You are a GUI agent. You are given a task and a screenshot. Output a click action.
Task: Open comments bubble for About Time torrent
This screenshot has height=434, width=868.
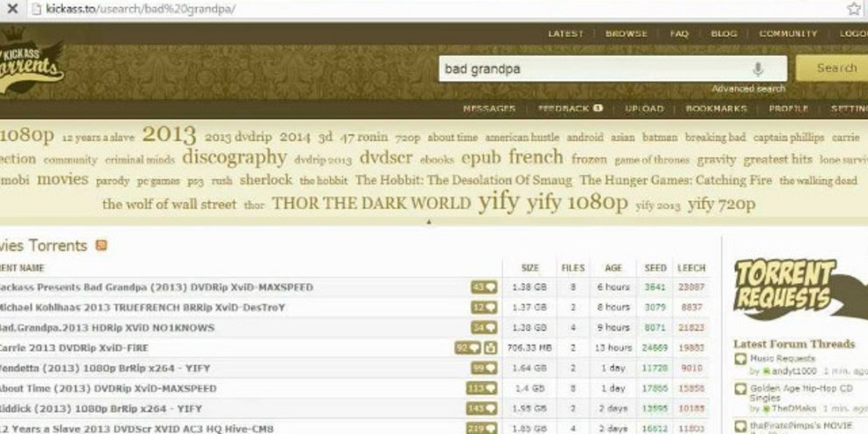(x=481, y=388)
